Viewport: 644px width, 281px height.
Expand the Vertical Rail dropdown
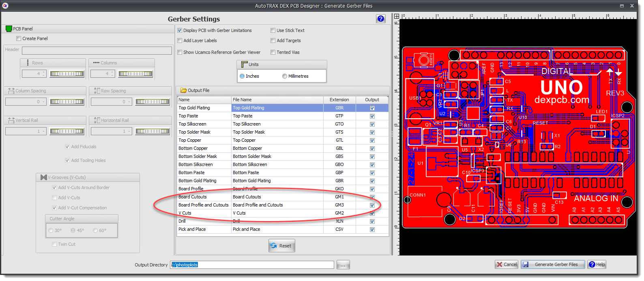coord(44,131)
